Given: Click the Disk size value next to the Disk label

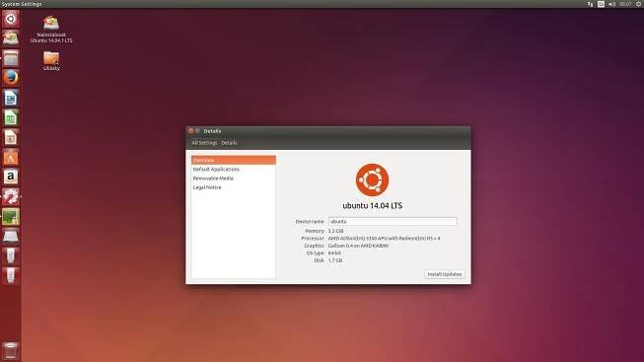Looking at the screenshot, I should pyautogui.click(x=335, y=260).
